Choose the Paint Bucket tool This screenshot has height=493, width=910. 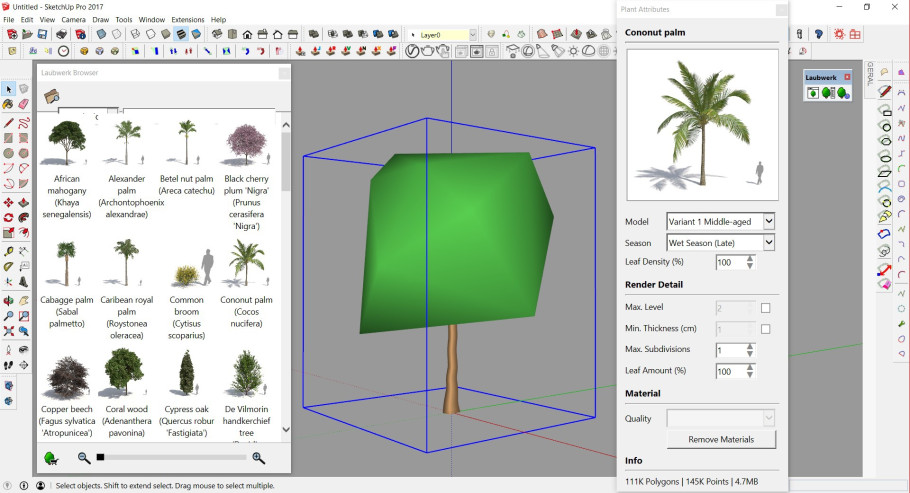click(8, 104)
